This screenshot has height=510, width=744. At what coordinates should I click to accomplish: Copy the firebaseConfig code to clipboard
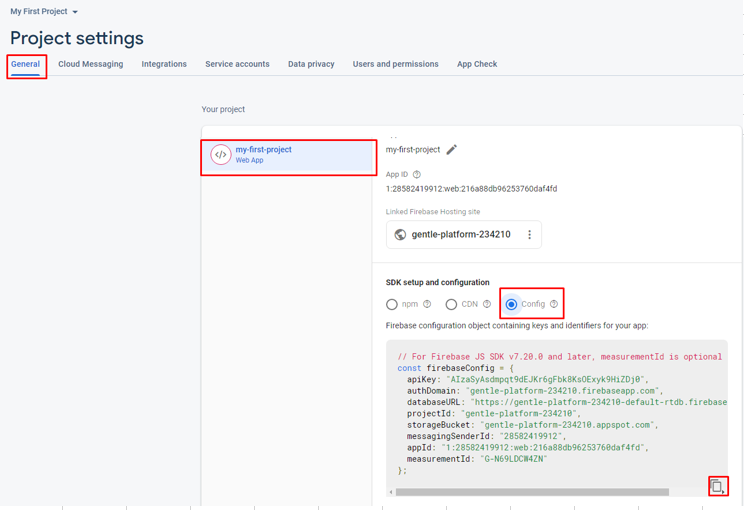tap(716, 486)
